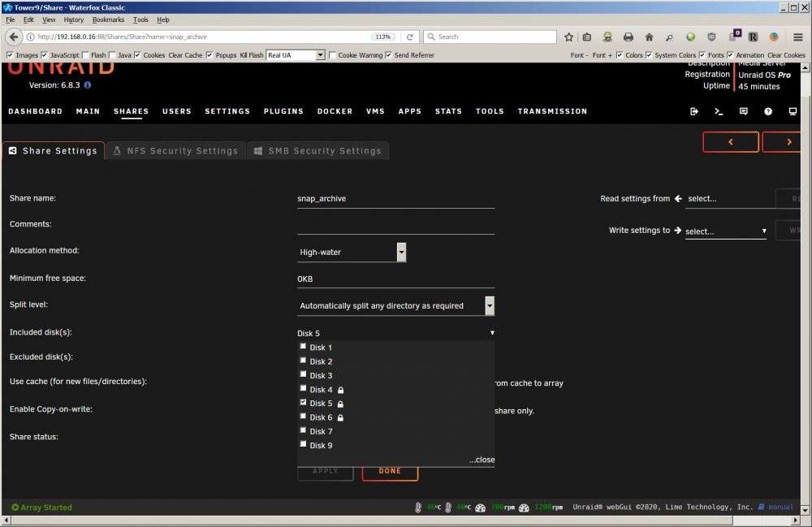812x527 pixels.
Task: Click the vertical scrollbar down arrow
Action: (806, 511)
